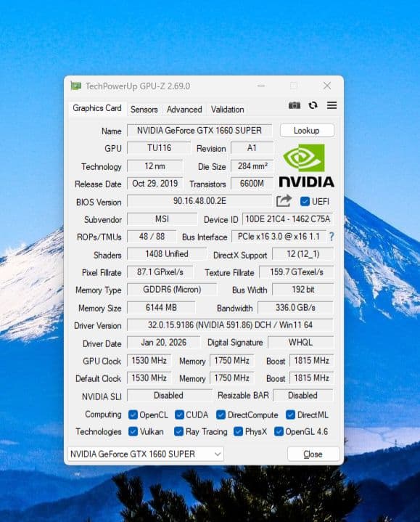420x522 pixels.
Task: Click GPU Clock value 1530 MHz
Action: coord(149,361)
